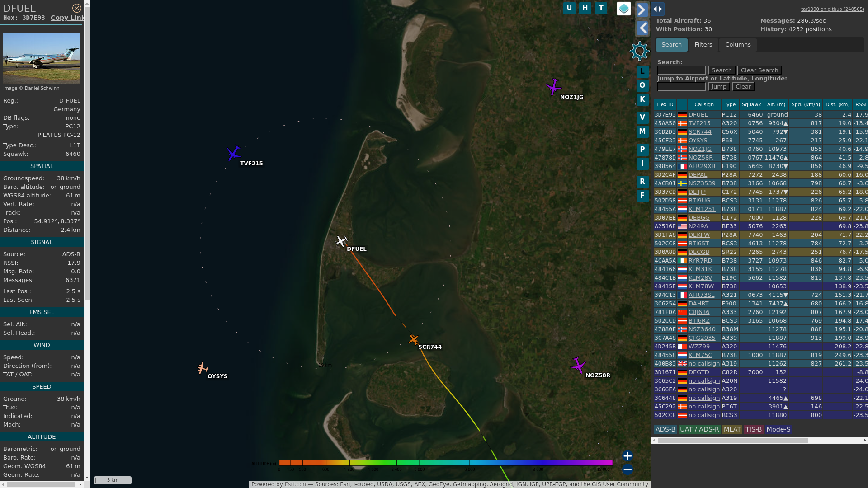868x488 pixels.
Task: Click the info panel vertical scrollbar
Action: tap(87, 153)
